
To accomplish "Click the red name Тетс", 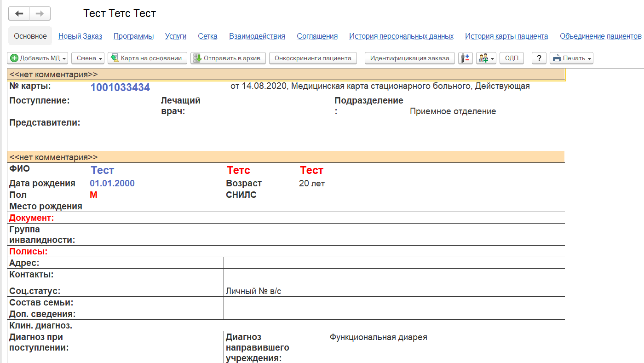I will coord(238,170).
